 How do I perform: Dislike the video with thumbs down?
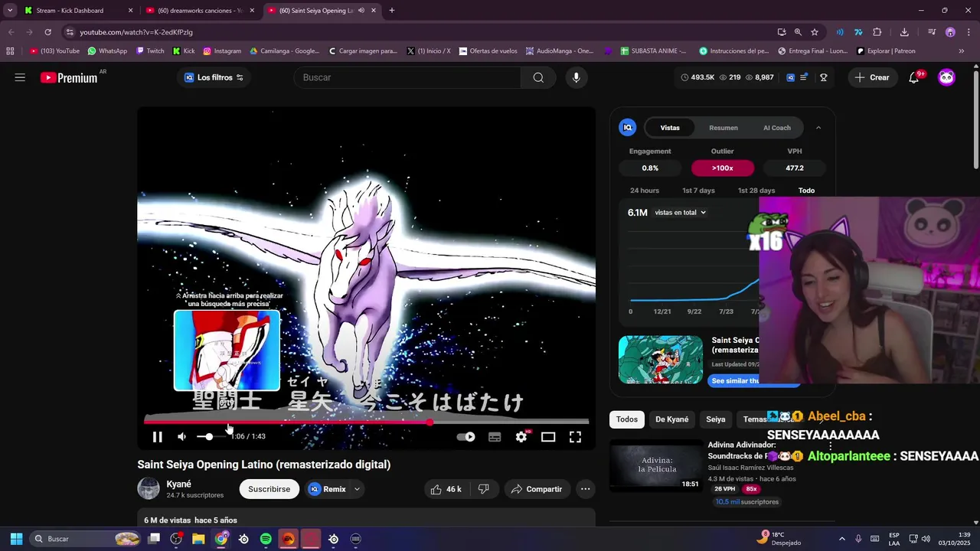(x=484, y=489)
